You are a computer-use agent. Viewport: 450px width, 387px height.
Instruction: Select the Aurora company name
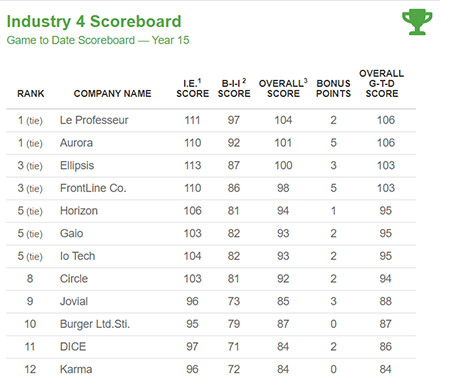coord(76,143)
